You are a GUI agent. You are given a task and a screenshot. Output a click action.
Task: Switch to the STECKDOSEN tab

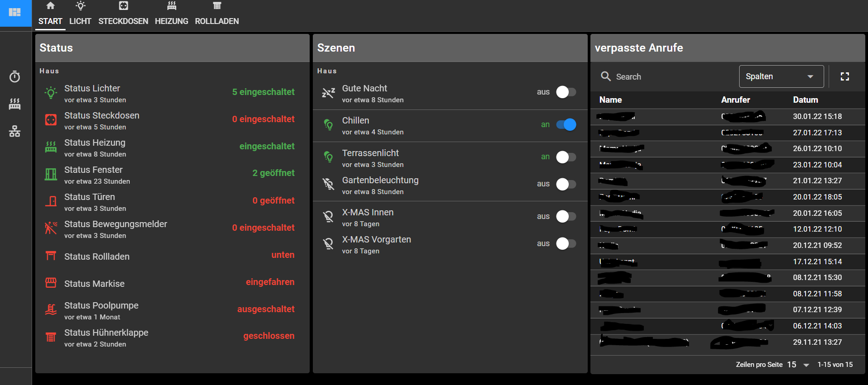[x=123, y=15]
